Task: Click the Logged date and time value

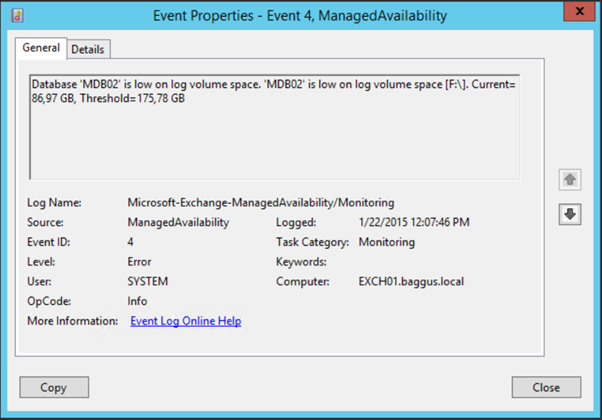Action: pos(412,222)
